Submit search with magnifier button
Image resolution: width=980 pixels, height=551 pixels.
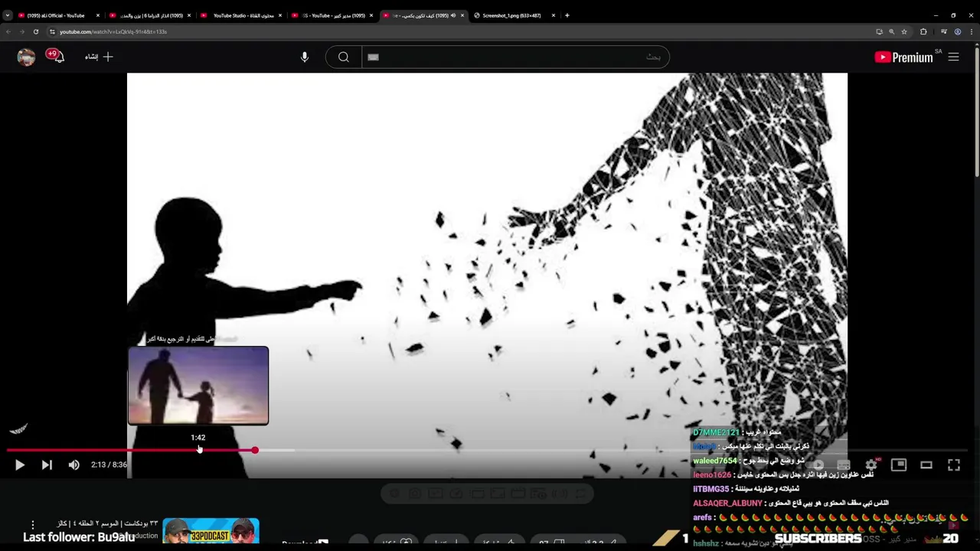(x=344, y=57)
